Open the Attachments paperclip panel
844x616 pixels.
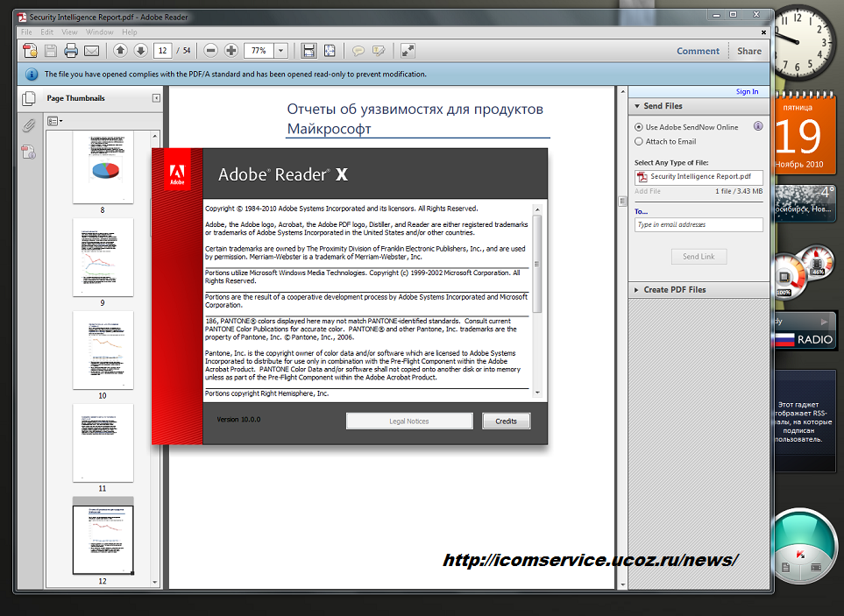[29, 125]
